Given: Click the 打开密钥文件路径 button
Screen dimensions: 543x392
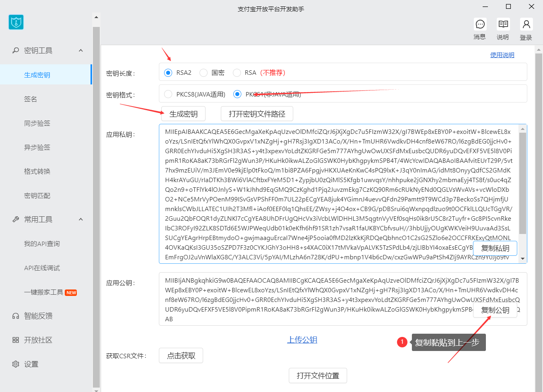Looking at the screenshot, I should pyautogui.click(x=257, y=114).
